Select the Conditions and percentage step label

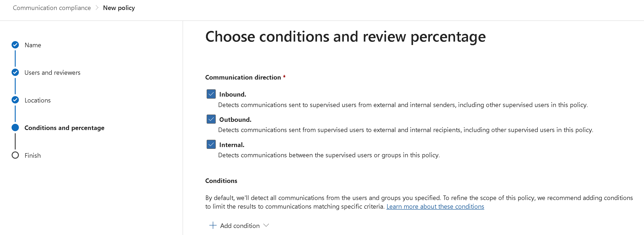click(64, 128)
